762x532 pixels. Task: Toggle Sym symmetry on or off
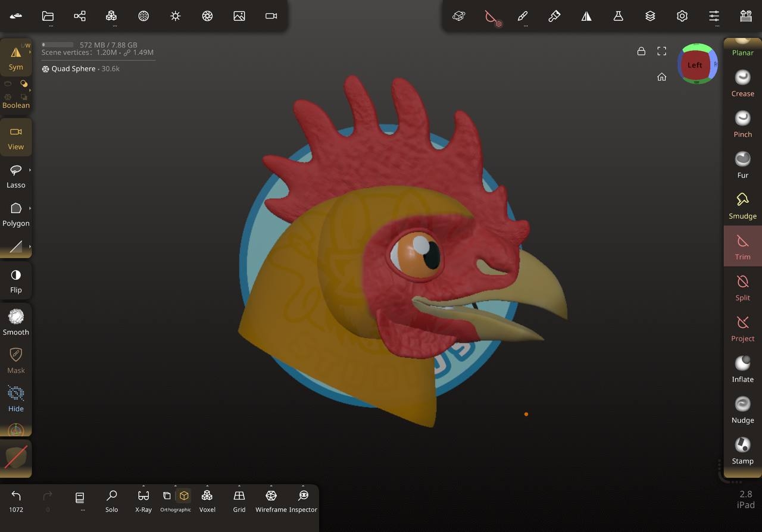tap(16, 58)
